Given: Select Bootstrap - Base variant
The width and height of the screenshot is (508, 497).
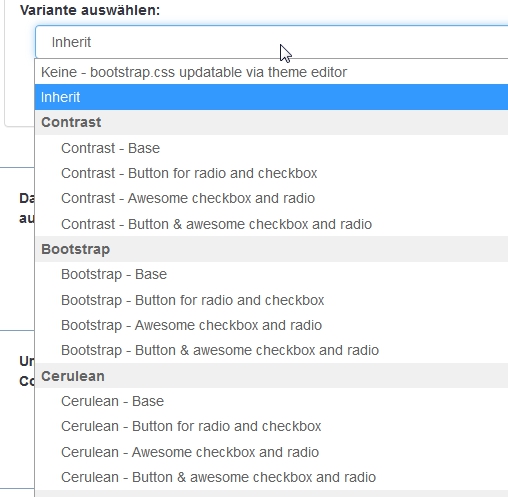Looking at the screenshot, I should point(272,274).
